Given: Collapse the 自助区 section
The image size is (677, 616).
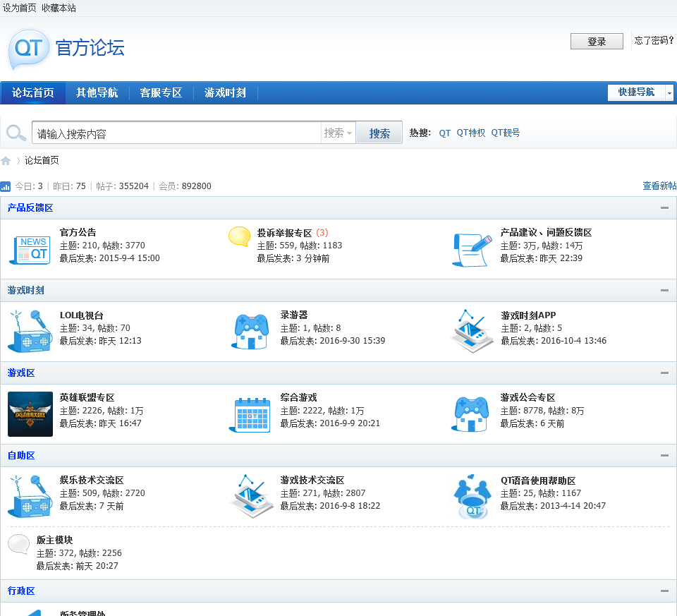Looking at the screenshot, I should click(x=664, y=455).
